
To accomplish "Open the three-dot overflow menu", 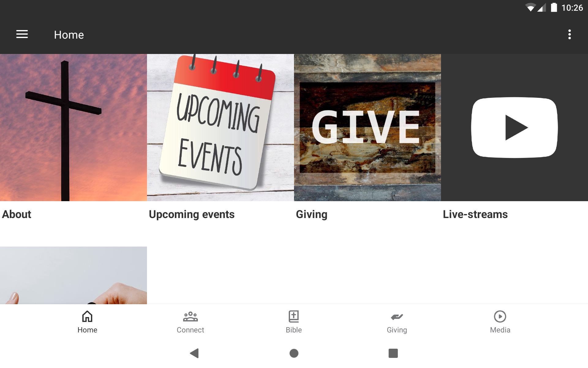I will pos(569,34).
